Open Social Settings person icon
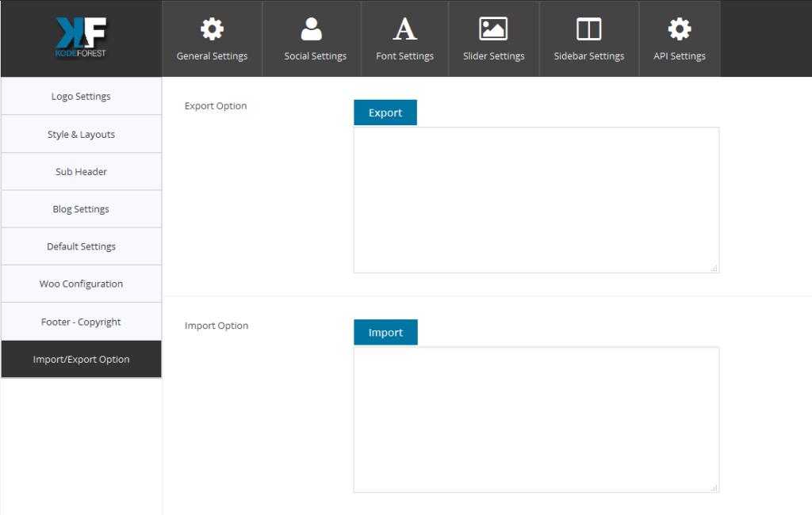 pos(311,29)
